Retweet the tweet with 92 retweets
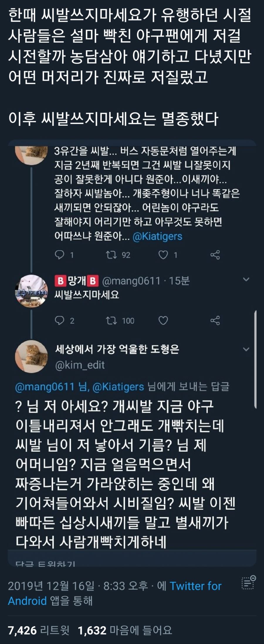This screenshot has height=644, width=264. [x=111, y=255]
